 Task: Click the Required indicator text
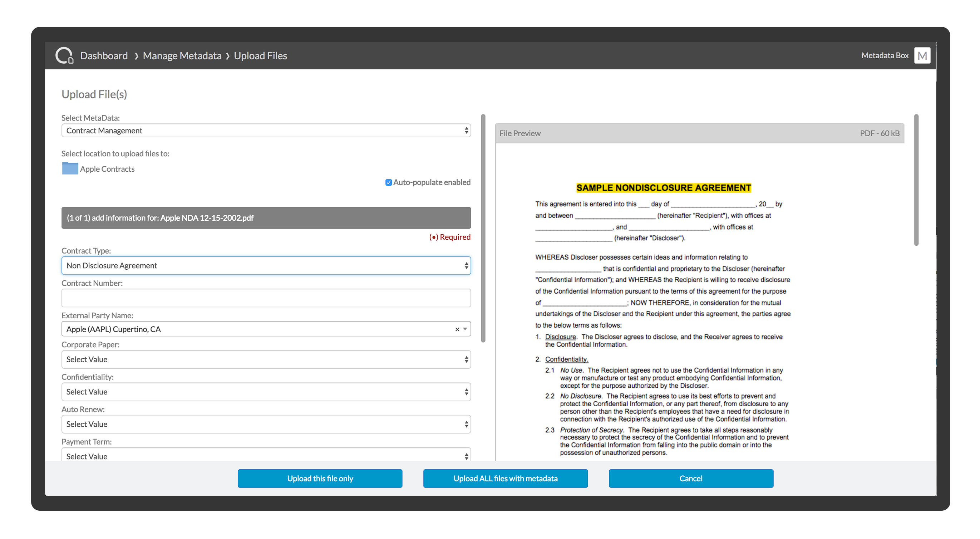[450, 237]
